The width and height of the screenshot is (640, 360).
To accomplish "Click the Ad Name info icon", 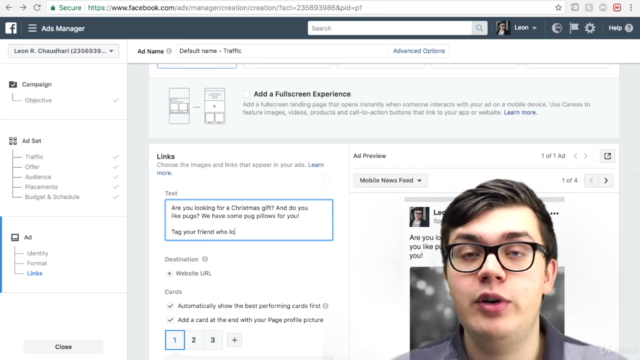I will pos(169,51).
